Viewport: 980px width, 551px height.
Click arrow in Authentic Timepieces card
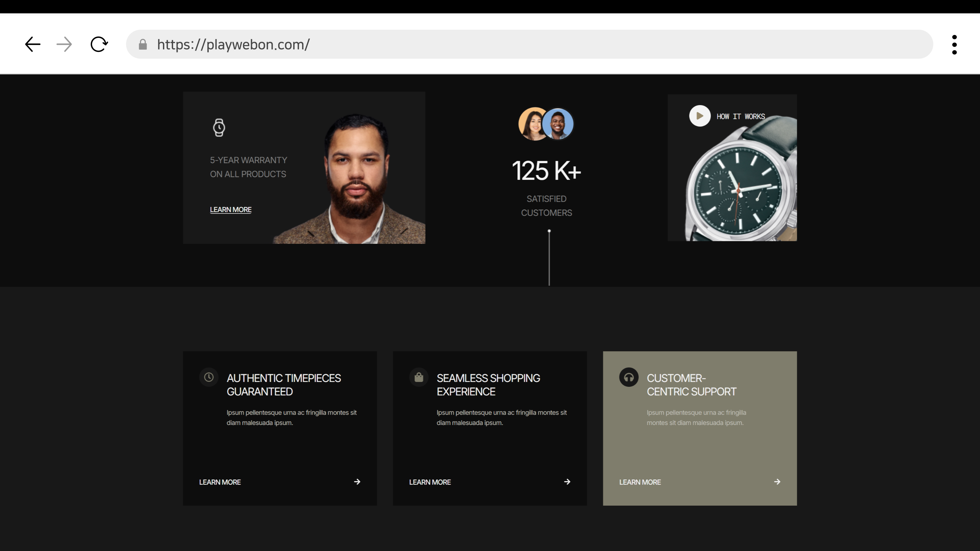[x=357, y=482]
